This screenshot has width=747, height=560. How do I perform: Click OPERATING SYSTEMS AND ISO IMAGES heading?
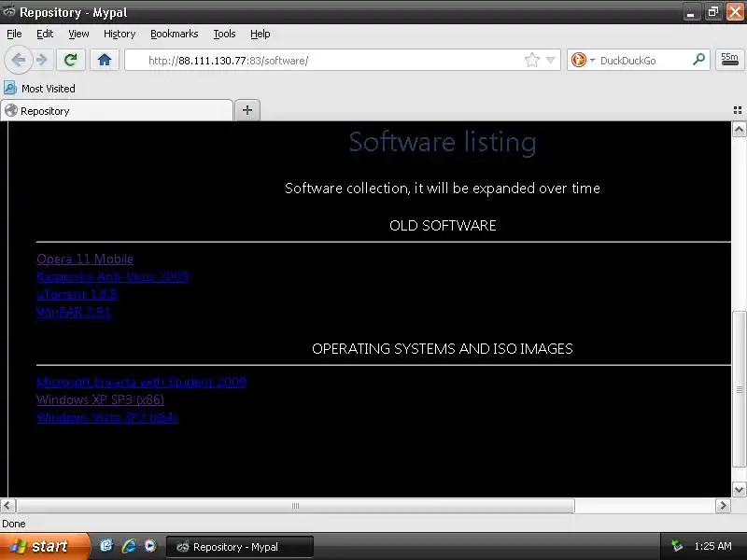click(443, 348)
